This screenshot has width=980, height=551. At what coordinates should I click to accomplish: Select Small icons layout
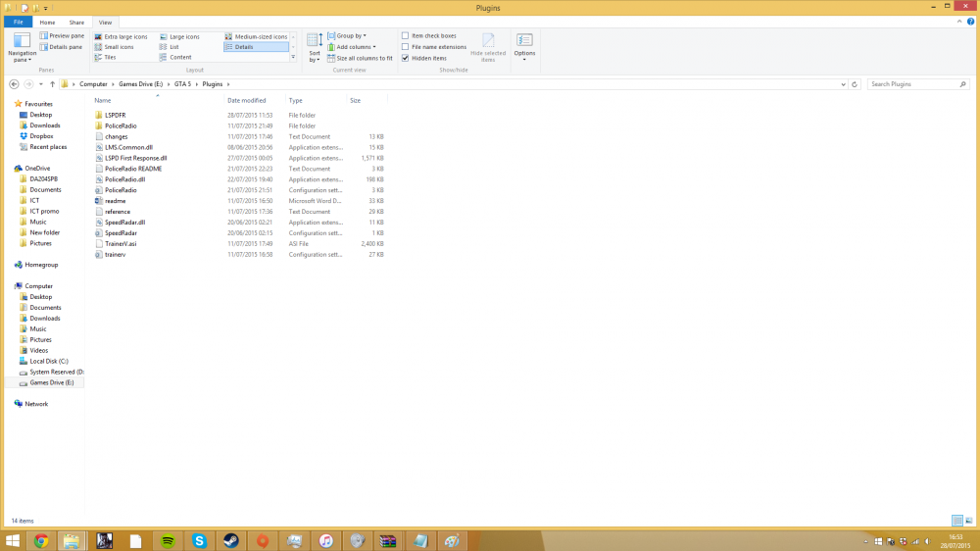click(115, 47)
